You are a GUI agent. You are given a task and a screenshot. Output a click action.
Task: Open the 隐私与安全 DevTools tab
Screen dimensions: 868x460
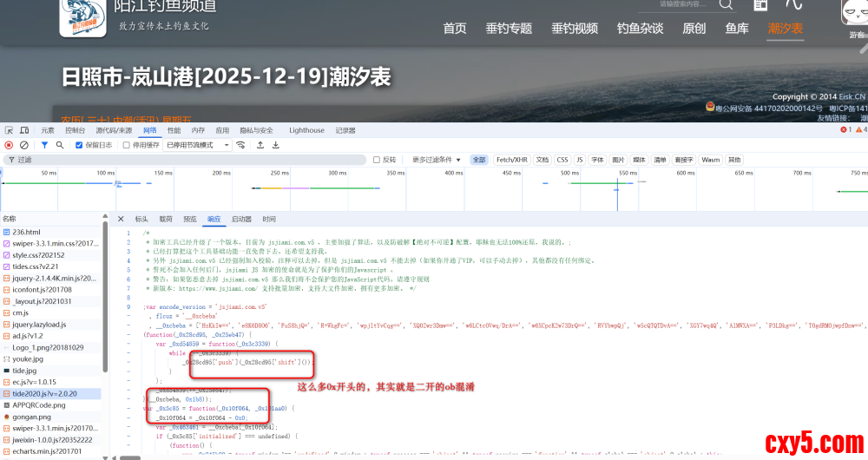(x=256, y=131)
